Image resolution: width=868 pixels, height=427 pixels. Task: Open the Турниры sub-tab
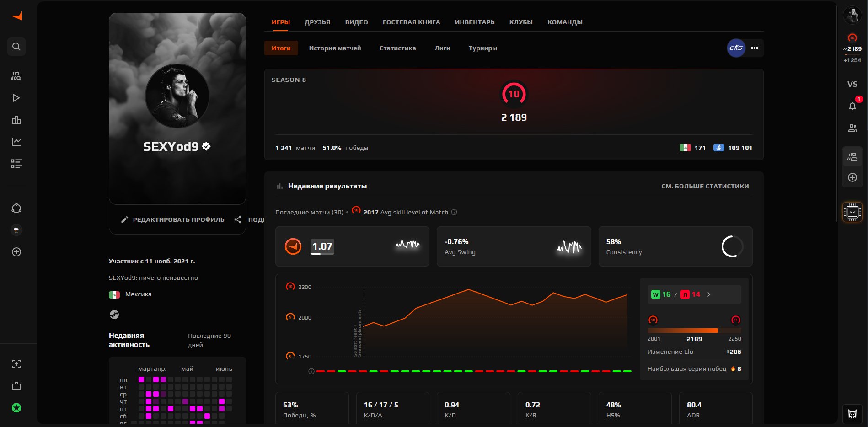click(483, 48)
